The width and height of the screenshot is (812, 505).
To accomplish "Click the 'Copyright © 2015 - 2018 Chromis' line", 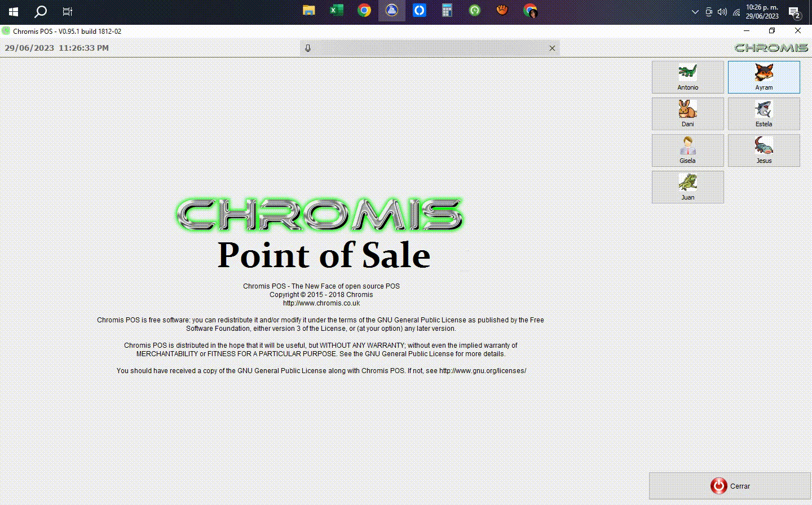I will pyautogui.click(x=321, y=295).
